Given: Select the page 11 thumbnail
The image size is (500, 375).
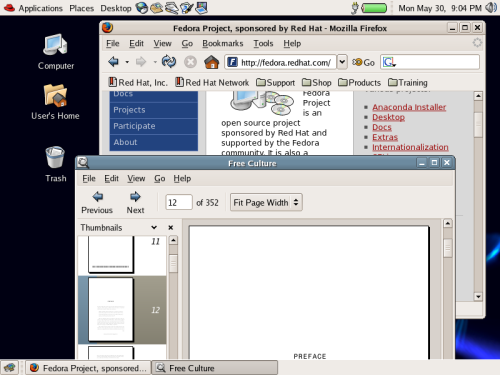Looking at the screenshot, I should coord(111,255).
